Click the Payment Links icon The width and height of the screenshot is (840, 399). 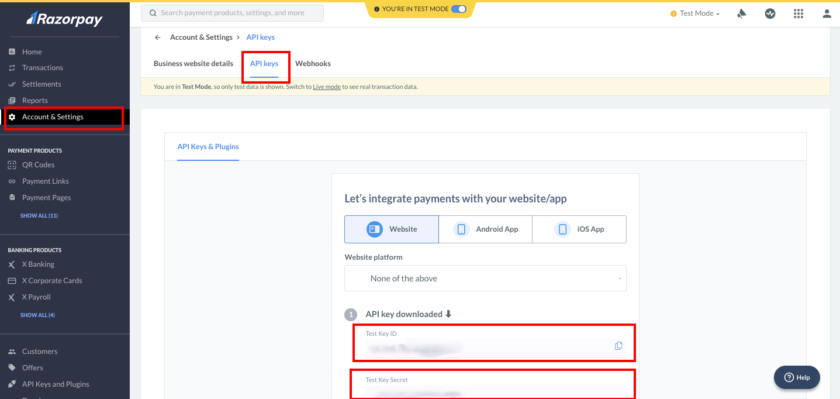point(12,182)
